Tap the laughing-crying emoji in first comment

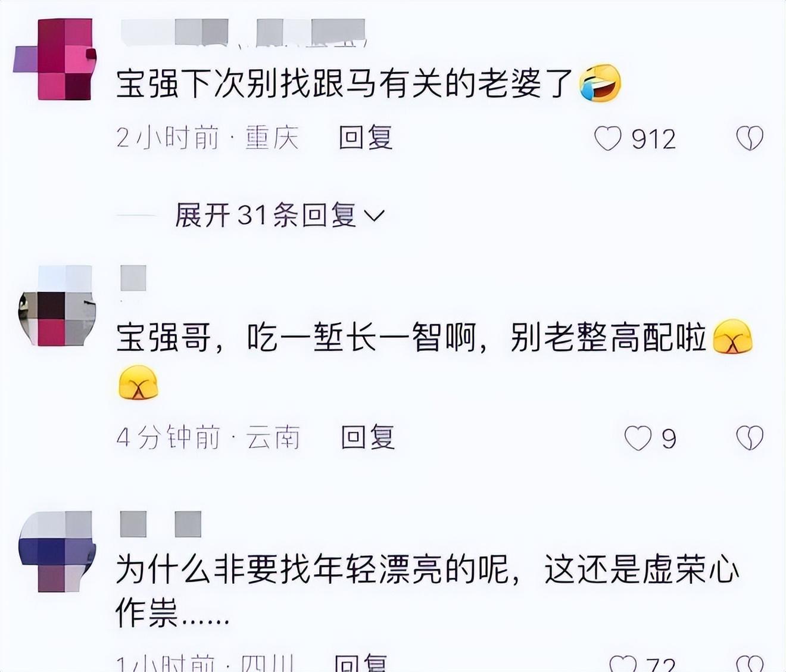tap(600, 83)
